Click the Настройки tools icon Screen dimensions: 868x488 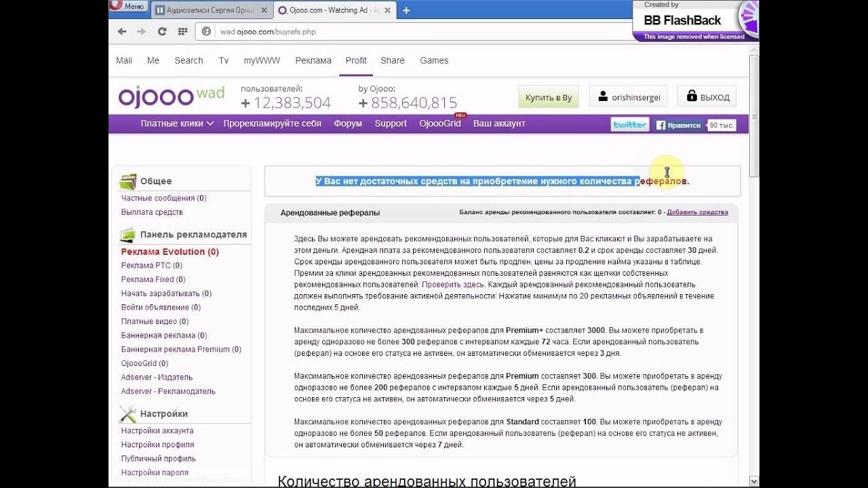click(127, 413)
